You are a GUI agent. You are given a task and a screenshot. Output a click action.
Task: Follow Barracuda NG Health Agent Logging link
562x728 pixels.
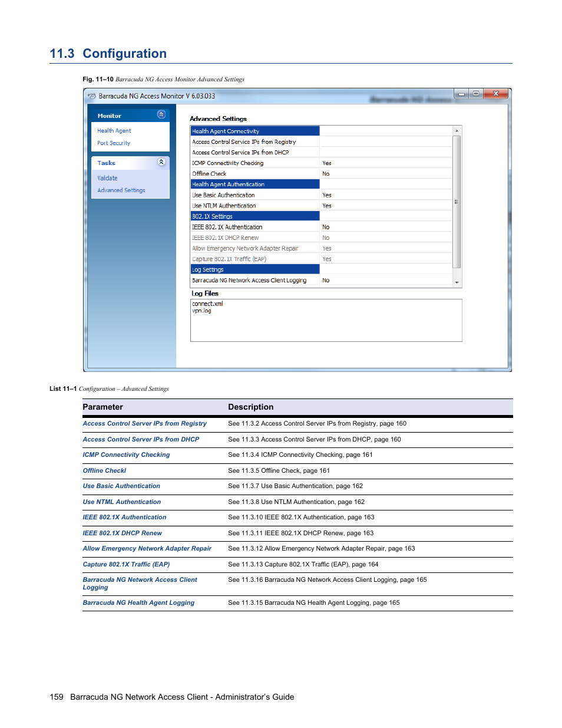[138, 602]
